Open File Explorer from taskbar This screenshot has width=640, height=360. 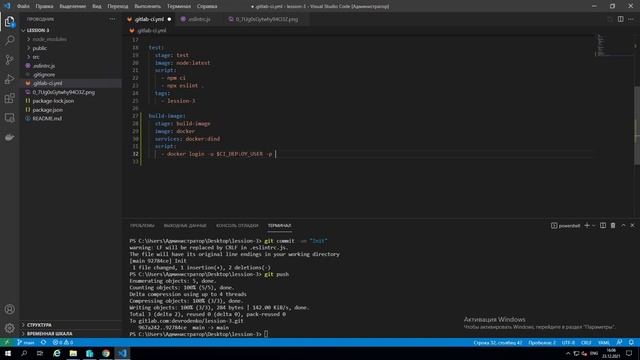73,353
